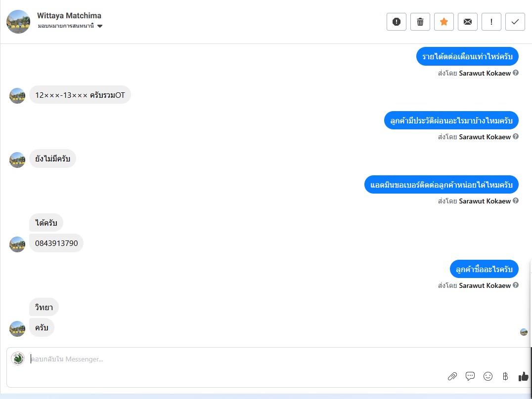The image size is (532, 399).
Task: Open the emoji picker smiley icon
Action: (x=488, y=376)
